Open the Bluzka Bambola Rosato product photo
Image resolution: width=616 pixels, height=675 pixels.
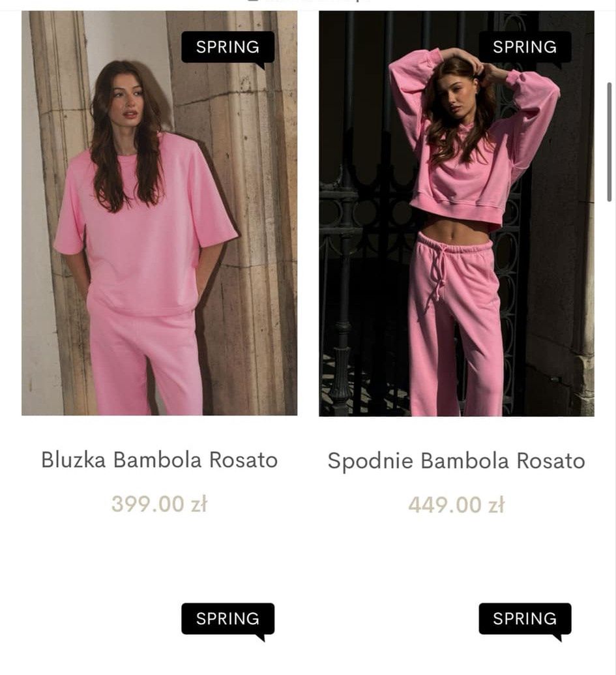(159, 213)
